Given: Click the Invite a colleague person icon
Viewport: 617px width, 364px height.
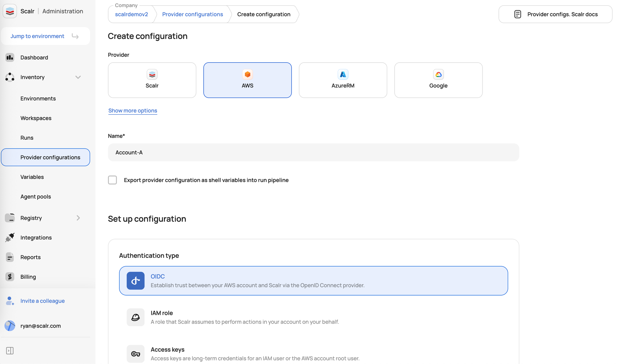Looking at the screenshot, I should tap(10, 301).
